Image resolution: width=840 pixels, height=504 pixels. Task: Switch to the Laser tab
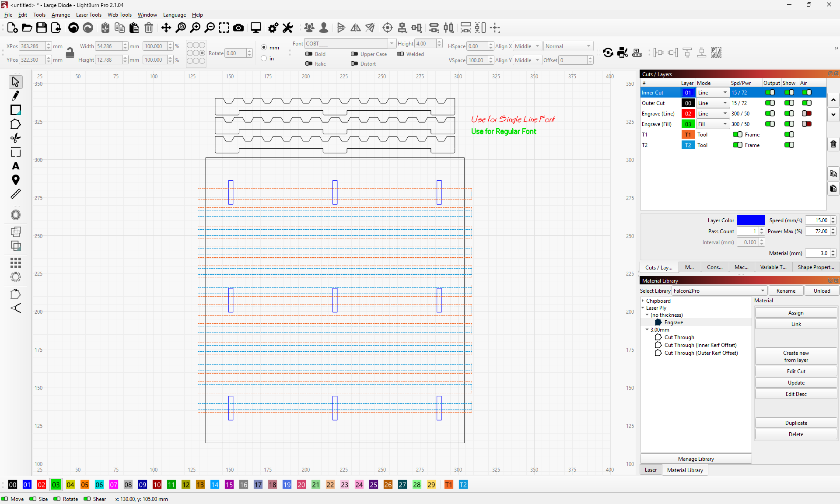click(x=651, y=469)
